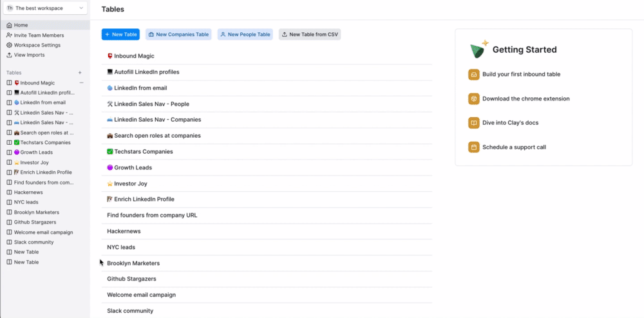Open Github Stargazers in main list
The image size is (644, 318).
point(267,279)
